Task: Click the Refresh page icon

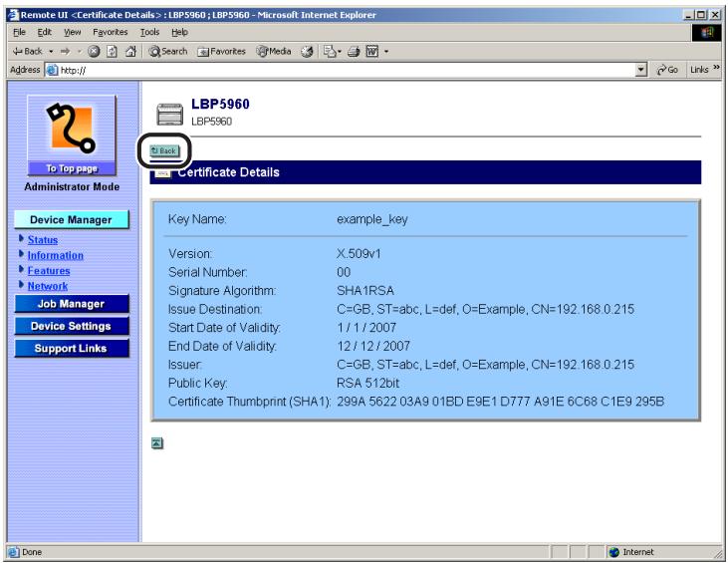Action: [112, 51]
